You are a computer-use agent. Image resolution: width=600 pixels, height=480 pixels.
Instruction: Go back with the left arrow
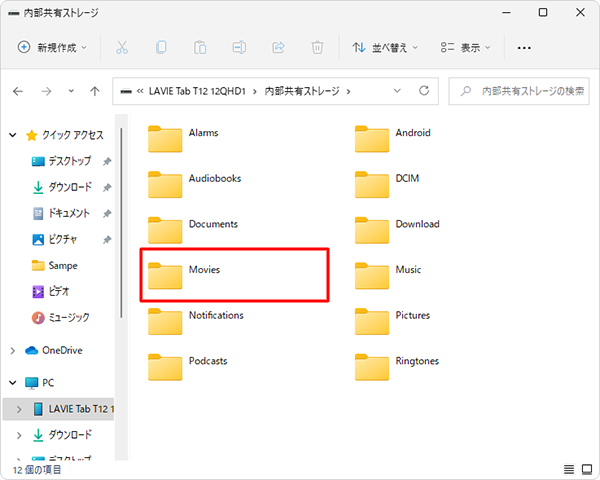pos(18,91)
